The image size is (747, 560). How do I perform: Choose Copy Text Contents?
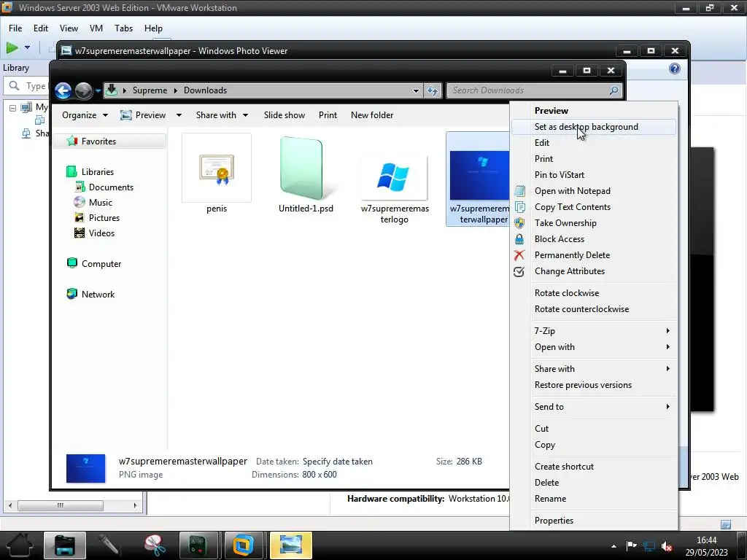click(x=594, y=207)
